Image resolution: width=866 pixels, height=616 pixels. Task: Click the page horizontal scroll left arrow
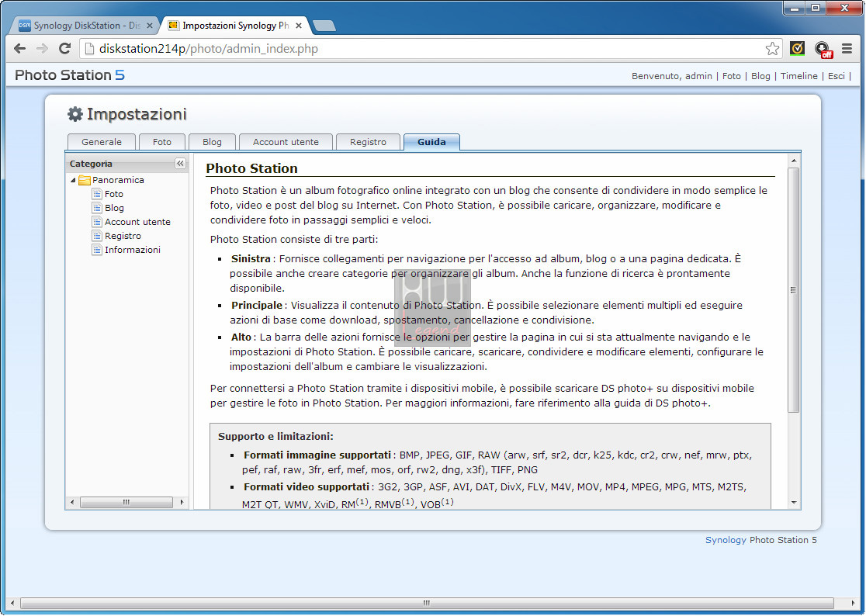click(x=12, y=604)
